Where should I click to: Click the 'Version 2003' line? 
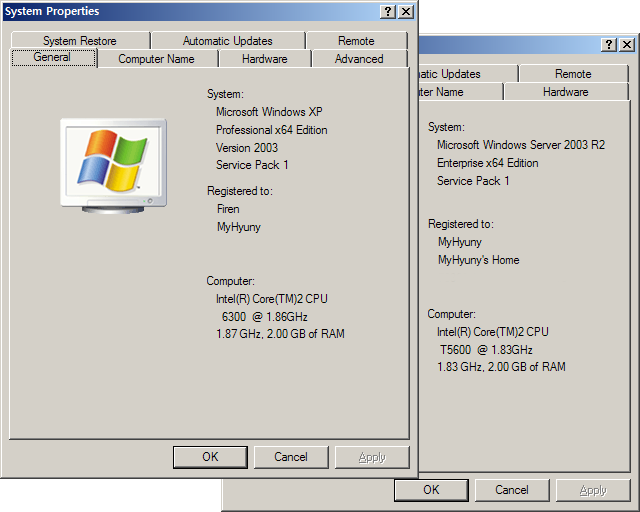pyautogui.click(x=247, y=148)
